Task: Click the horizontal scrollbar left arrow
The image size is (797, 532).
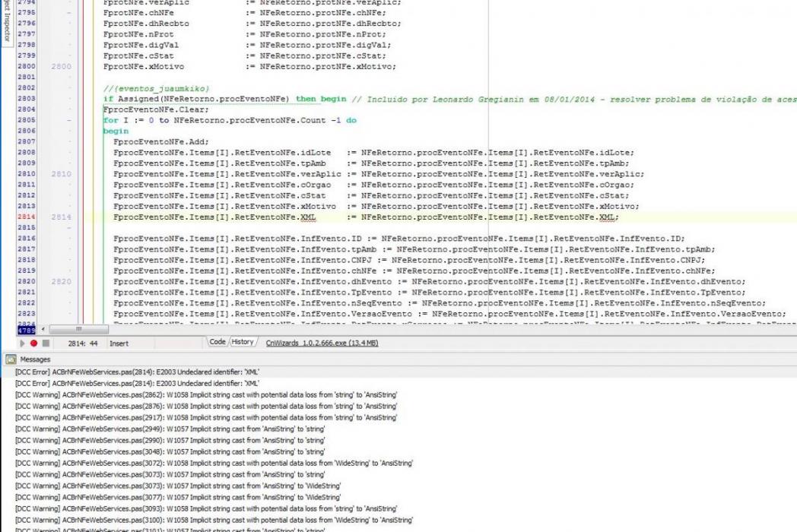Action: (43, 329)
